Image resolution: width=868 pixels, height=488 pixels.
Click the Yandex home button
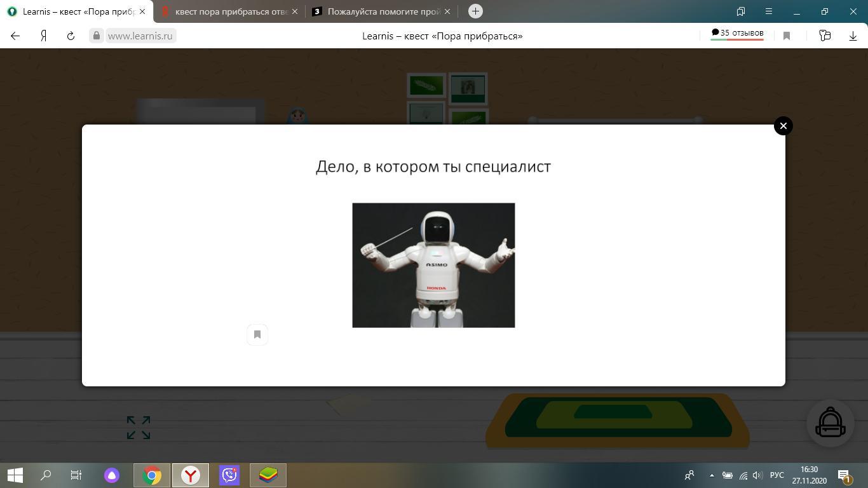[43, 36]
